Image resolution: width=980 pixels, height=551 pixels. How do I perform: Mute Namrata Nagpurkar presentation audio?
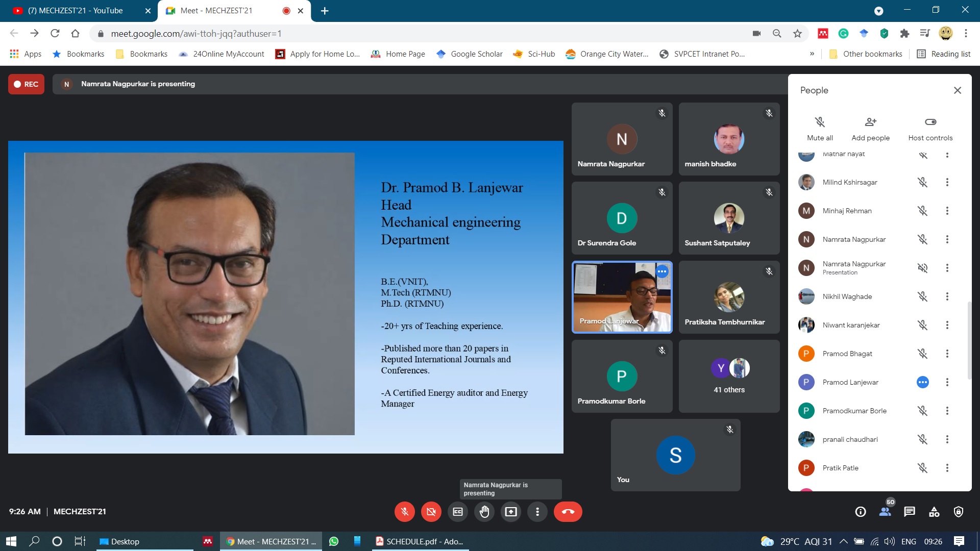coord(922,268)
